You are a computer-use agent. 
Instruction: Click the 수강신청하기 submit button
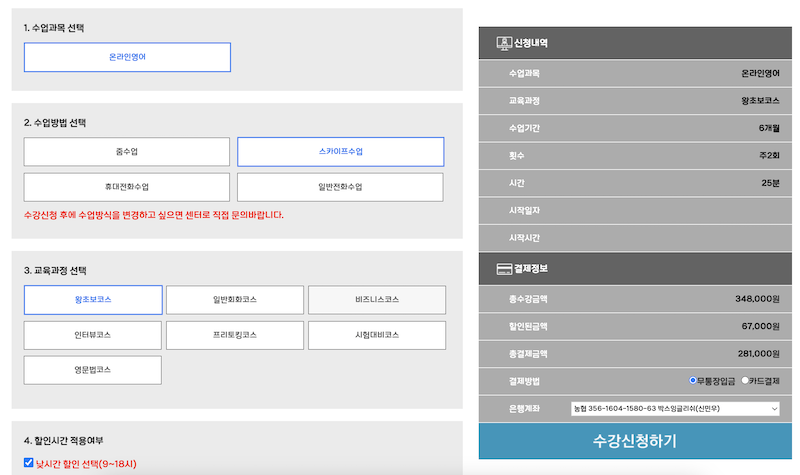[635, 441]
